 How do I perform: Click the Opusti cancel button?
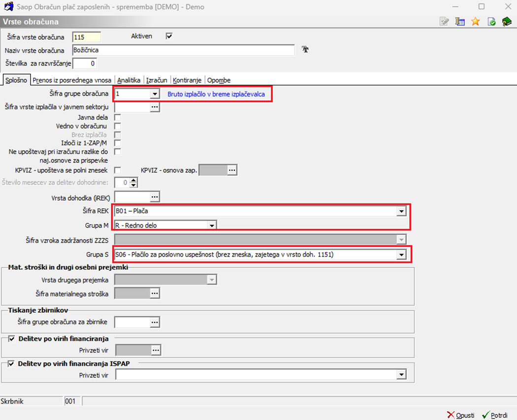460,415
